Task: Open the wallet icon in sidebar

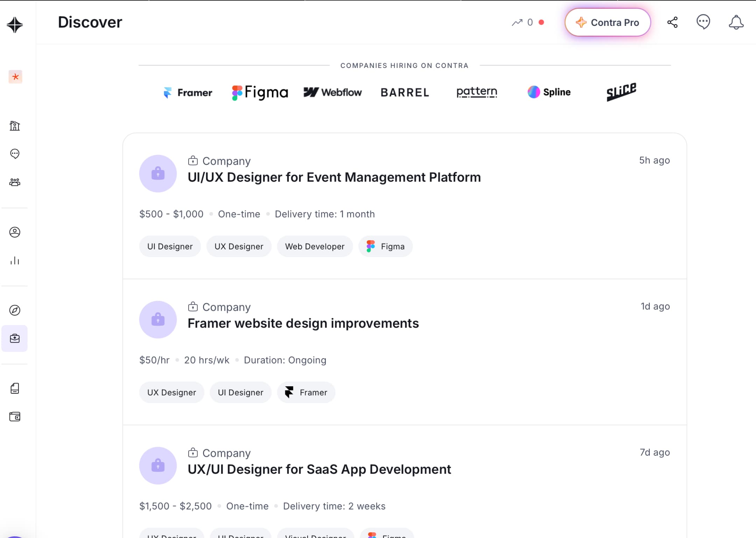Action: click(x=15, y=416)
